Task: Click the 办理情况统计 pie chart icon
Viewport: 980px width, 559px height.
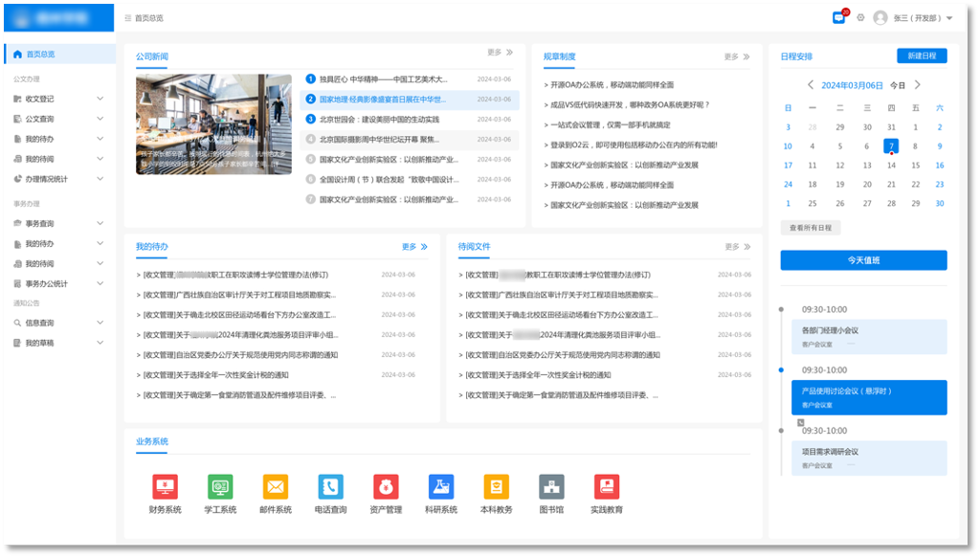Action: coord(17,179)
